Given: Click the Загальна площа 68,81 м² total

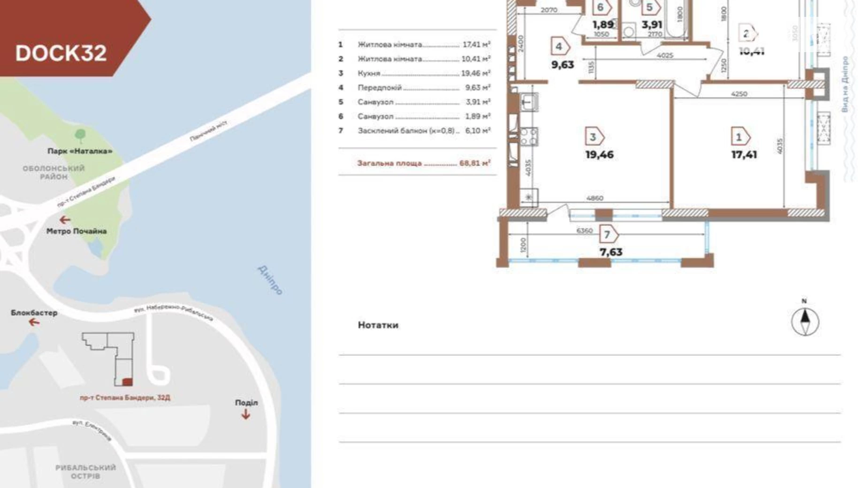Looking at the screenshot, I should pyautogui.click(x=424, y=163).
